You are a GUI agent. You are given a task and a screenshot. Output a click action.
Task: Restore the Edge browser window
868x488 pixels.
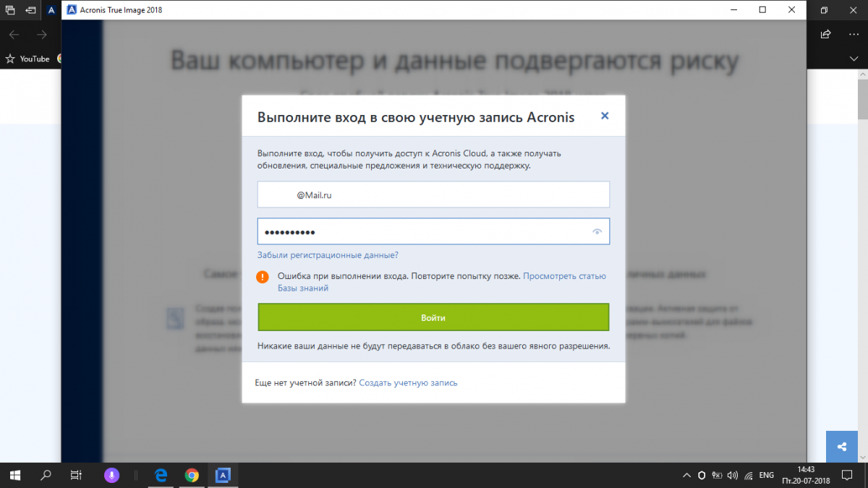(x=824, y=11)
